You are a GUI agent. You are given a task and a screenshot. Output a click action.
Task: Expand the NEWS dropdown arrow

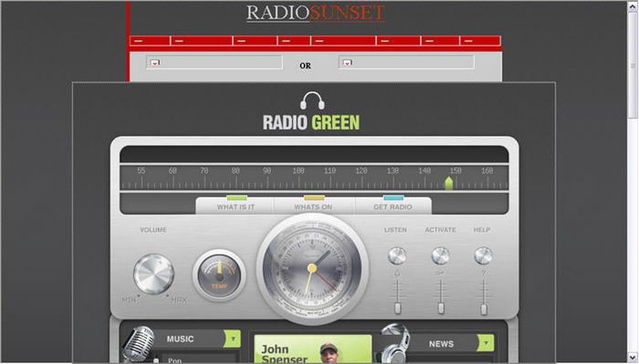[x=486, y=343]
